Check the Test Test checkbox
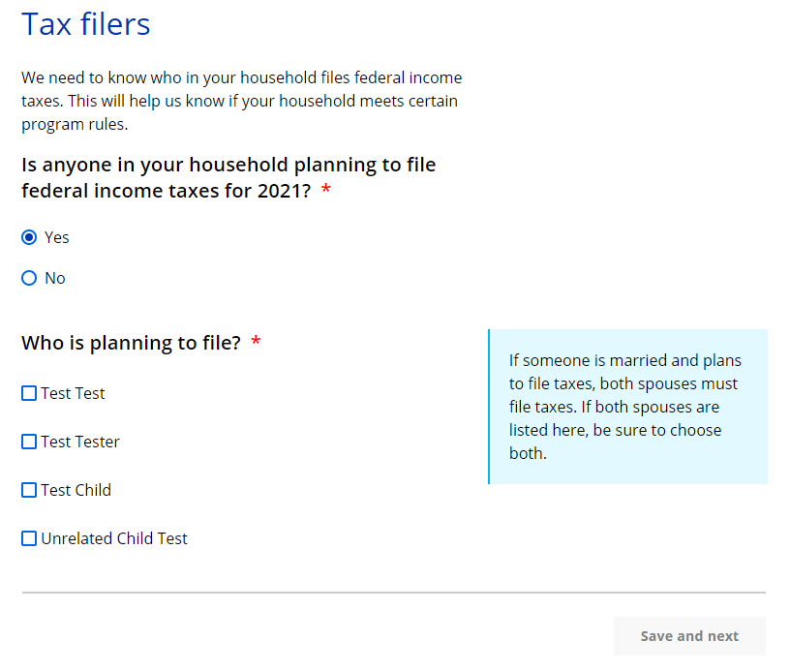 point(29,393)
